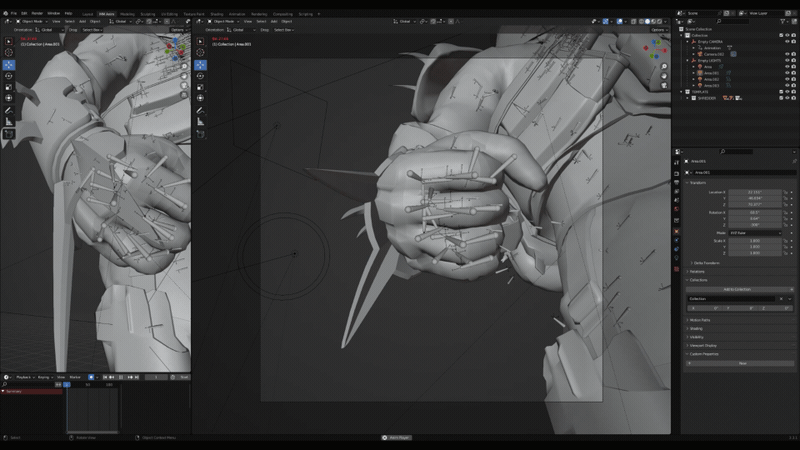The width and height of the screenshot is (800, 450).
Task: Select the Rotate tool in right viewport
Action: [x=201, y=76]
